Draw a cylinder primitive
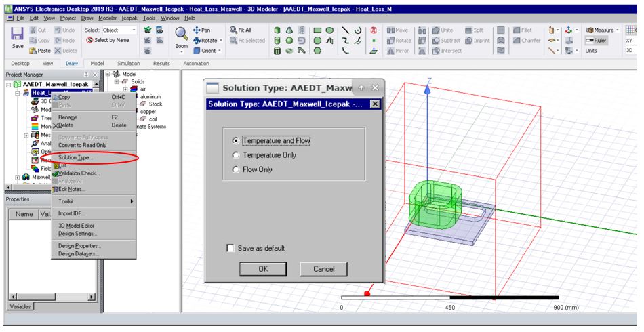The height and width of the screenshot is (332, 644). (x=277, y=40)
